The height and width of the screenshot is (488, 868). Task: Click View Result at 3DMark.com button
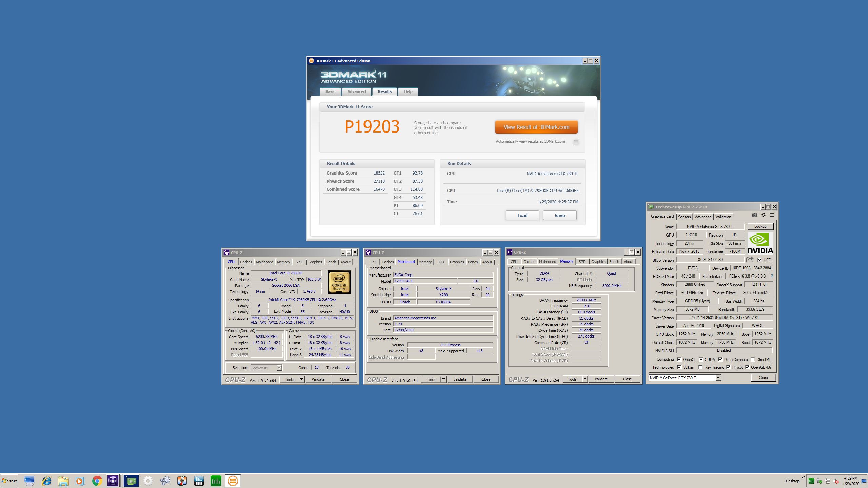pos(536,127)
